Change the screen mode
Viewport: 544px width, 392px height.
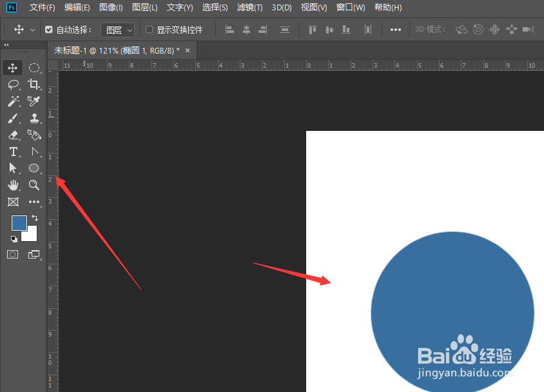point(34,254)
